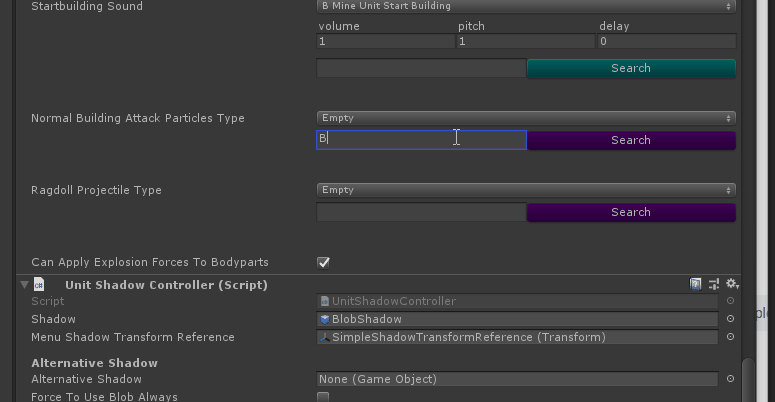Open object picker for Menu Shadow Transform Reference
The width and height of the screenshot is (775, 402).
pos(731,337)
